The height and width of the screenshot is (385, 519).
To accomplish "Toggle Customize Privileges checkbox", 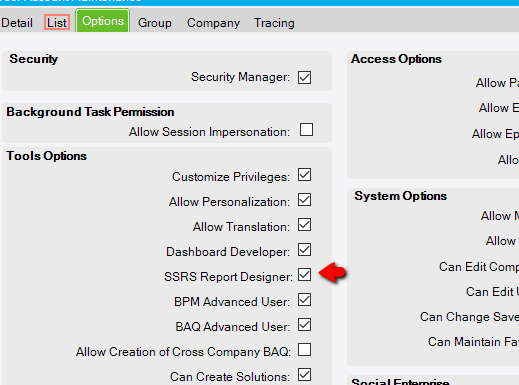I will pyautogui.click(x=305, y=175).
